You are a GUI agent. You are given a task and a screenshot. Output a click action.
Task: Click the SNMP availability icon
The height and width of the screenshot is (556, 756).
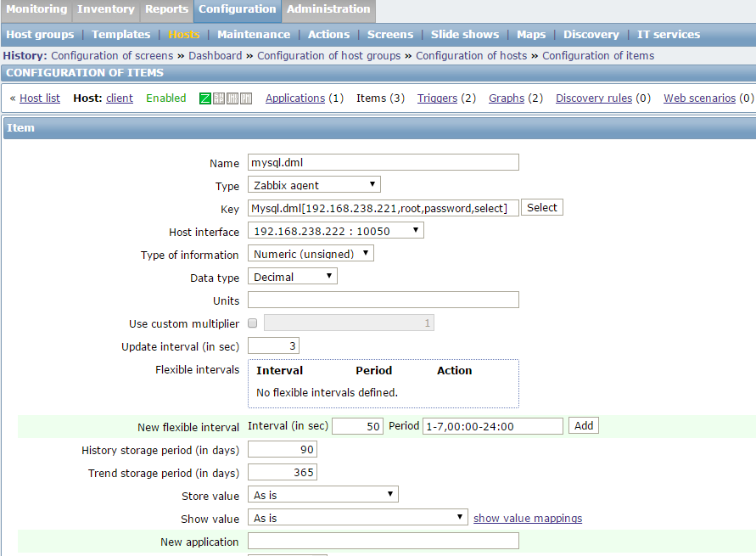pyautogui.click(x=219, y=98)
